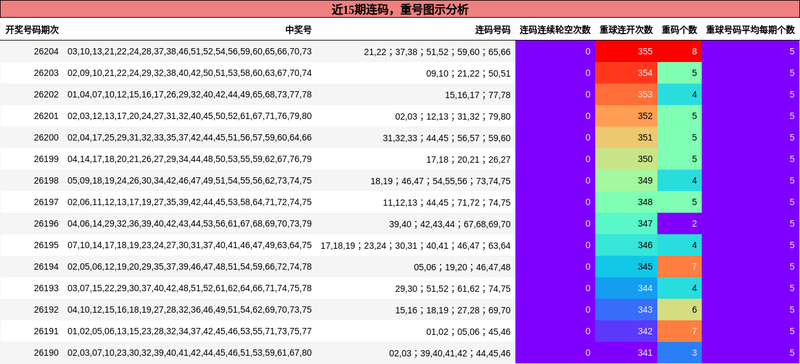This screenshot has width=800, height=364.
Task: Click the cell showing 348
Action: coord(627,202)
